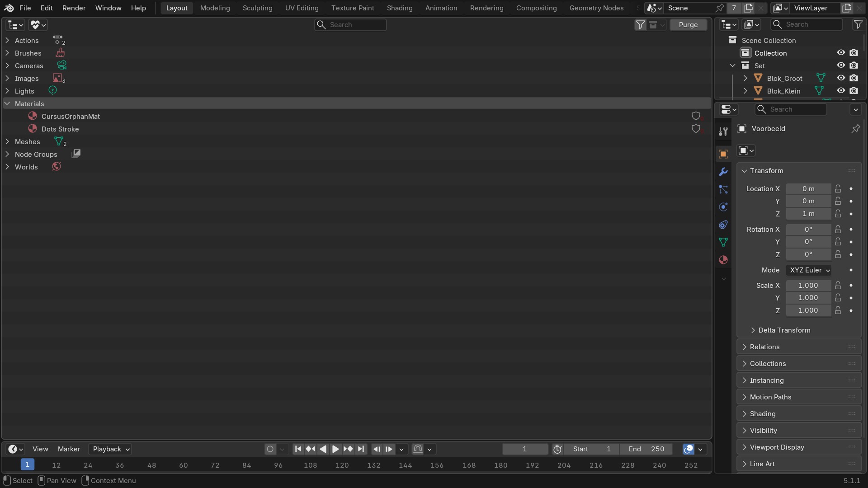Open the Tool properties tab
The height and width of the screenshot is (488, 868).
coord(723,131)
